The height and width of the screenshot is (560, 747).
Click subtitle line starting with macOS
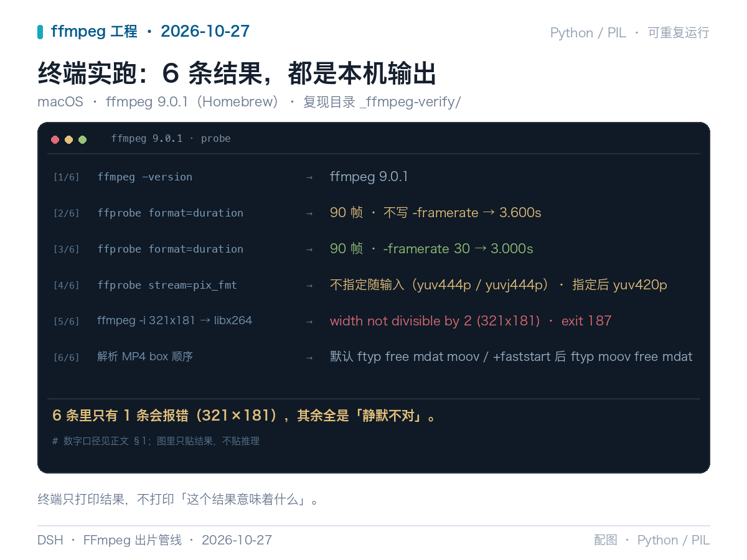[x=249, y=102]
